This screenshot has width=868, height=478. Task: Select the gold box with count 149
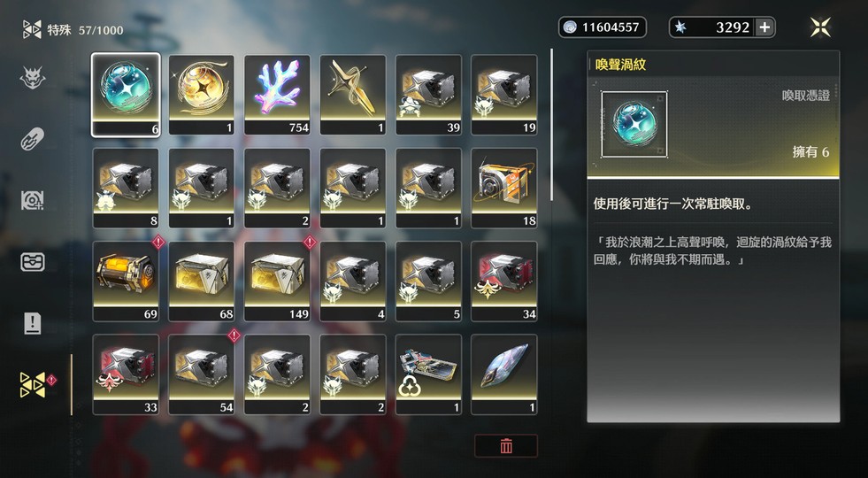click(277, 281)
